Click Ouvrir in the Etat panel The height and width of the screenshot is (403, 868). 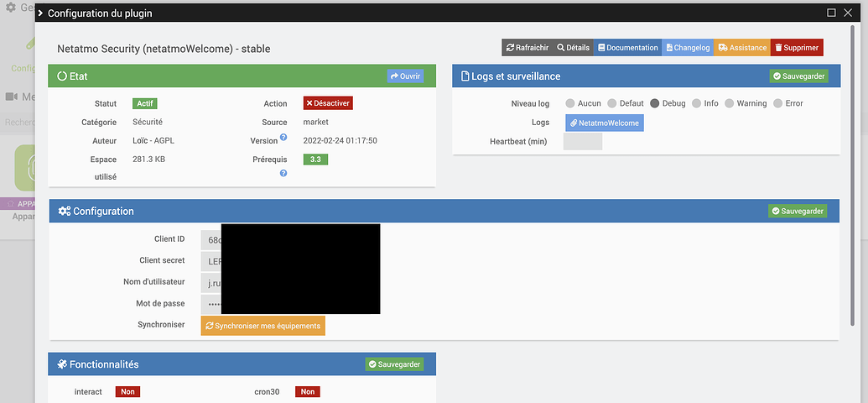405,76
